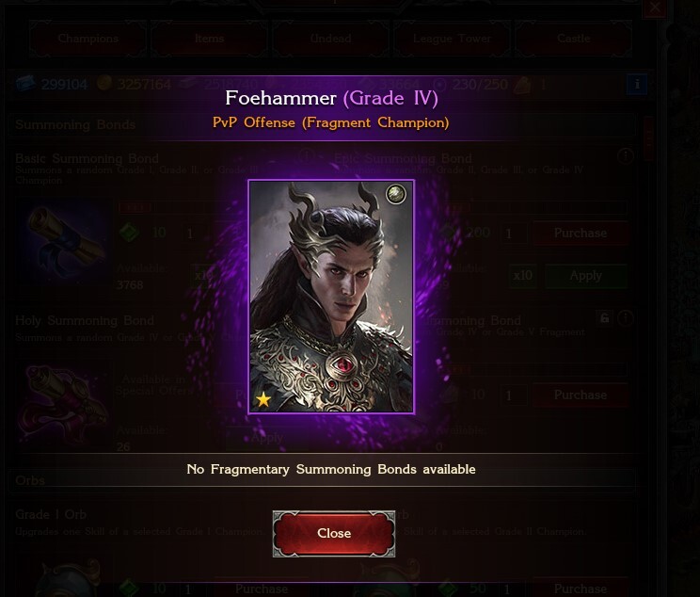This screenshot has width=700, height=597.
Task: Purchase the Fragmentary Summoning Bond
Action: 581,395
